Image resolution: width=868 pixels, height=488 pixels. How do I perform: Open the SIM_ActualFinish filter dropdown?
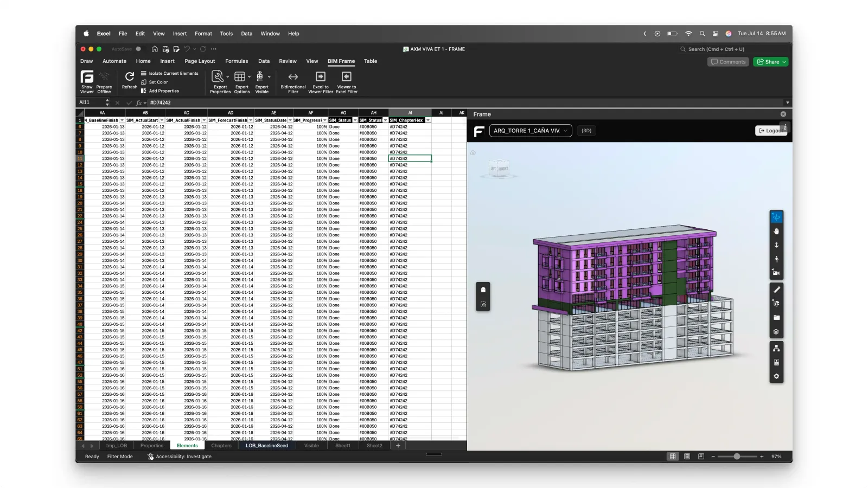click(204, 120)
